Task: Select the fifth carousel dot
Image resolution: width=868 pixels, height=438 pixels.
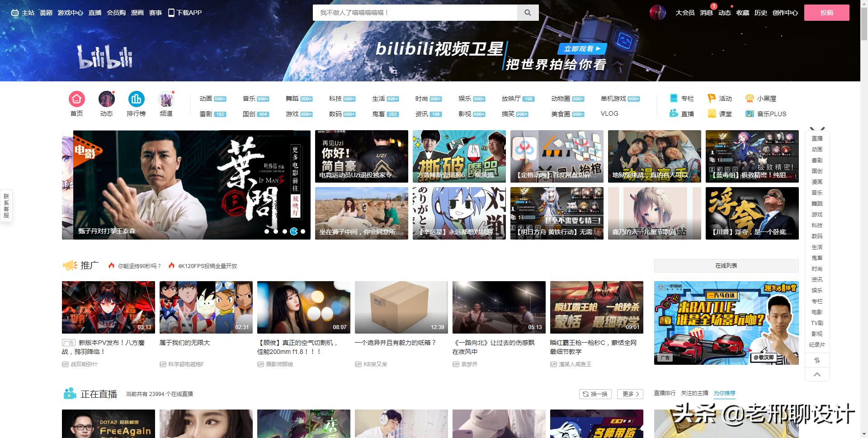Action: [303, 231]
